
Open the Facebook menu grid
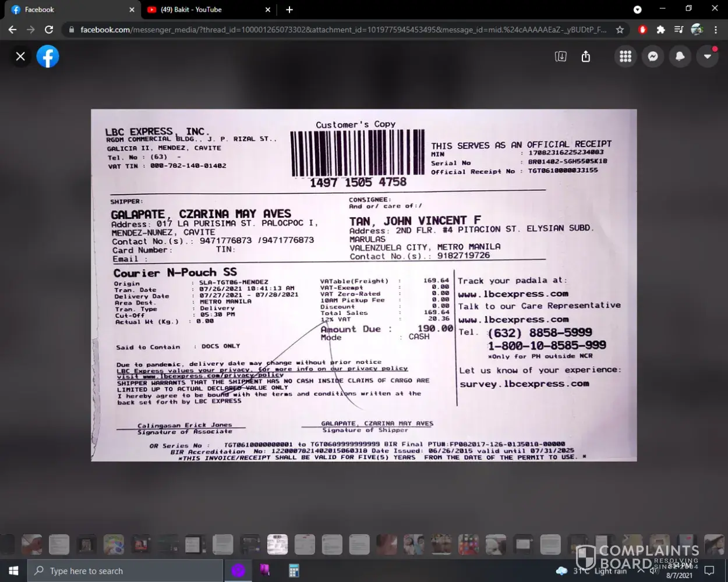point(625,56)
